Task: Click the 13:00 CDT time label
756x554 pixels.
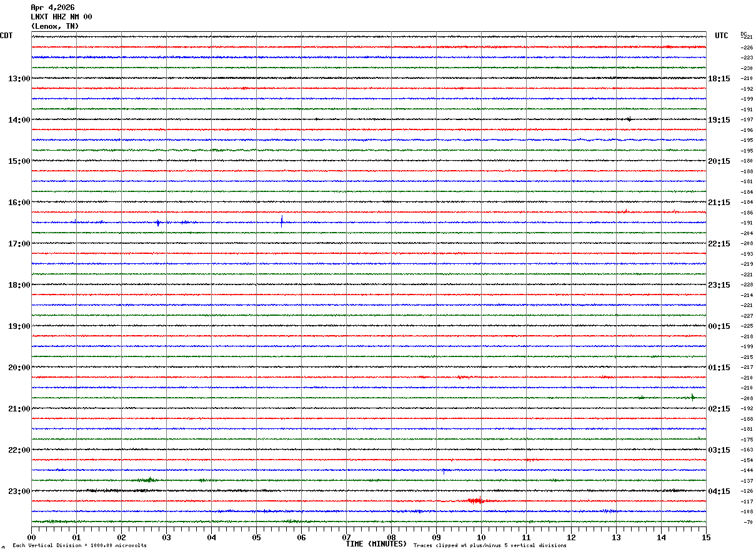Action: tap(19, 79)
